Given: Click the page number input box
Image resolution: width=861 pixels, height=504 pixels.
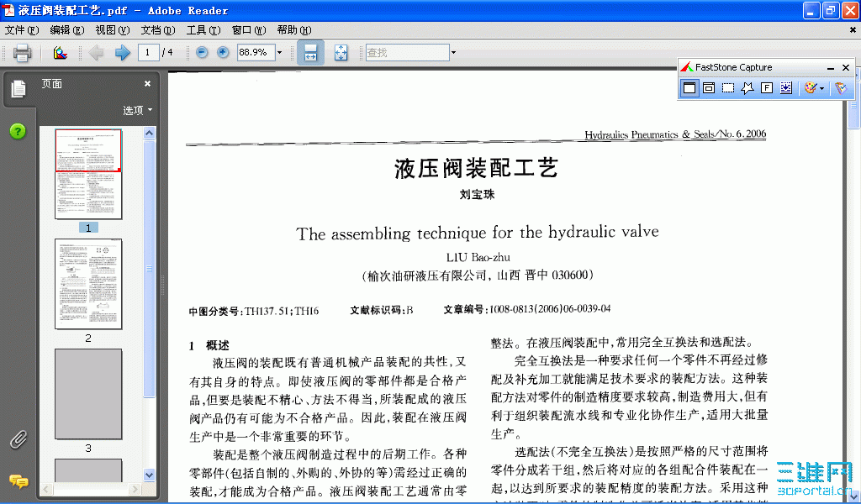Looking at the screenshot, I should (x=148, y=53).
